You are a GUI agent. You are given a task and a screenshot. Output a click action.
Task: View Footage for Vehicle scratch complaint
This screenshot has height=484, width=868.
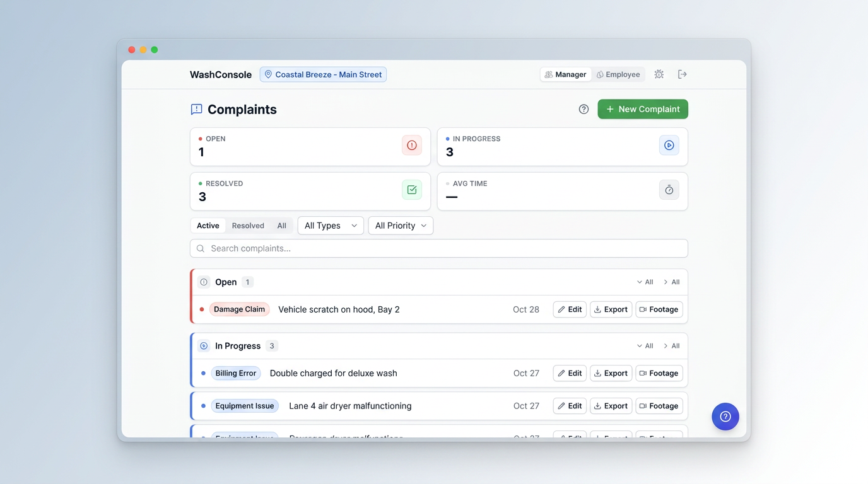[x=659, y=309]
